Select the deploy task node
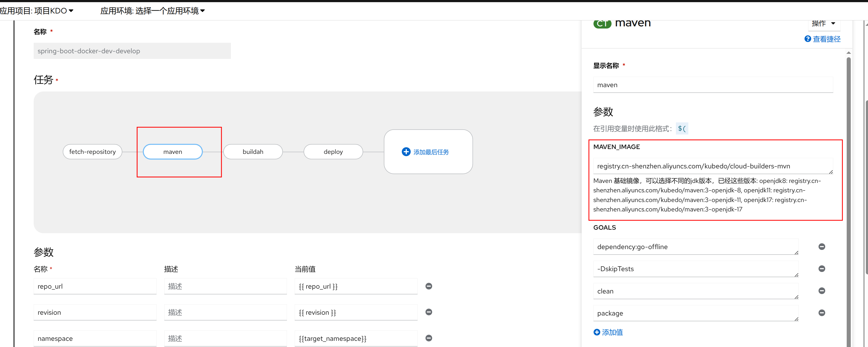 [x=333, y=152]
